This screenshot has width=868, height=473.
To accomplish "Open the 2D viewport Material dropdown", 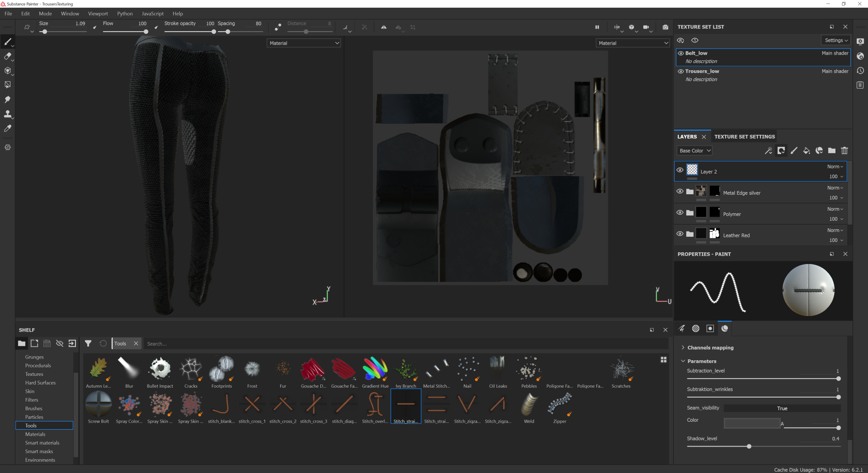I will [633, 43].
